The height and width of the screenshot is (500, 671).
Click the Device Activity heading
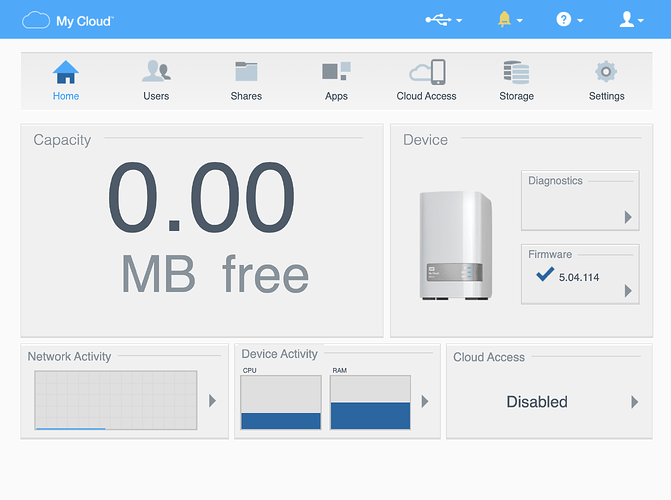point(279,354)
